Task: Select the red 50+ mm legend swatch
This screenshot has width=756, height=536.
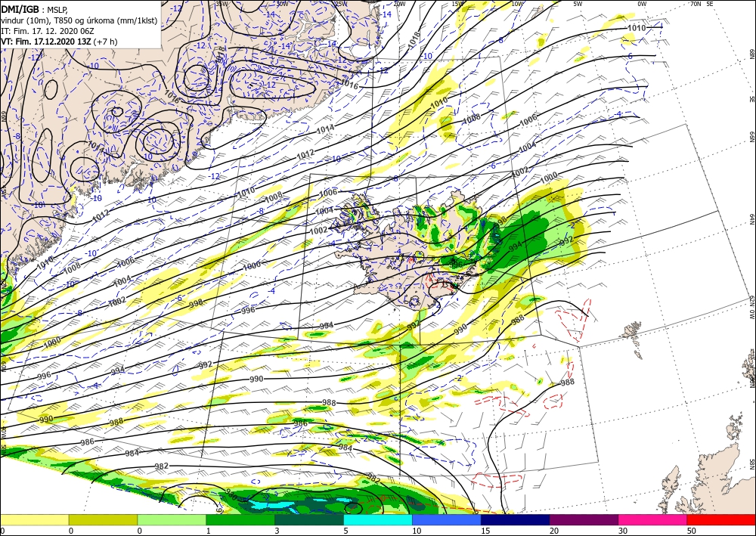Action: click(x=721, y=520)
